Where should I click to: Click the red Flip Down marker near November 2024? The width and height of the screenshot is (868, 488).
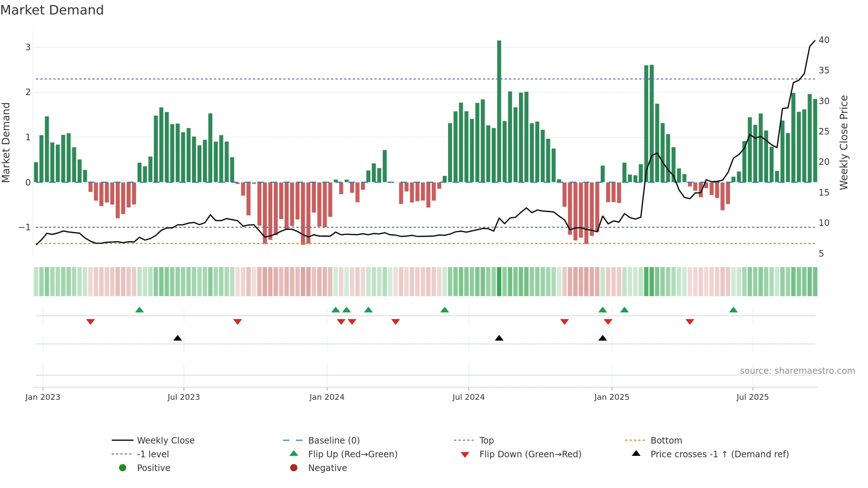[565, 322]
